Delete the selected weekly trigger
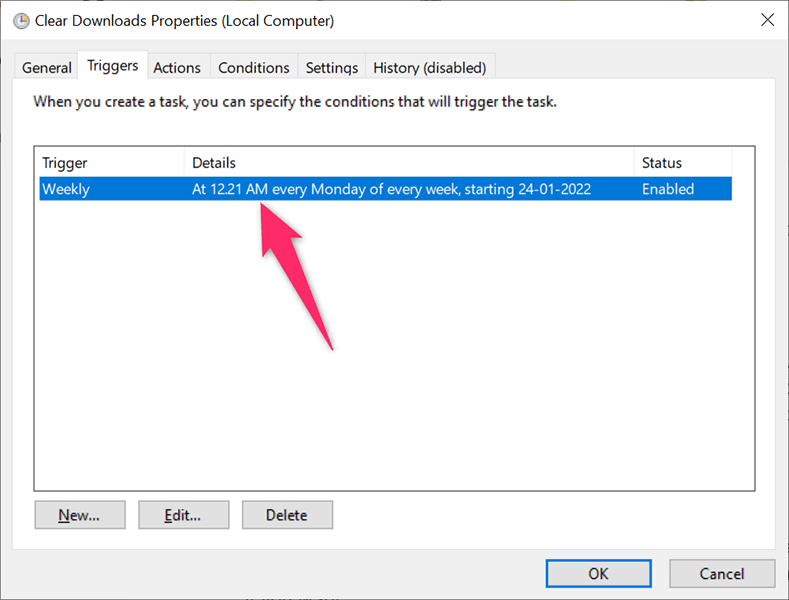 tap(287, 515)
